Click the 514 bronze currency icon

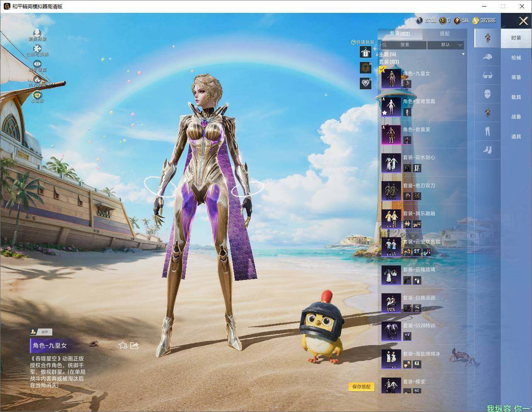pyautogui.click(x=457, y=20)
